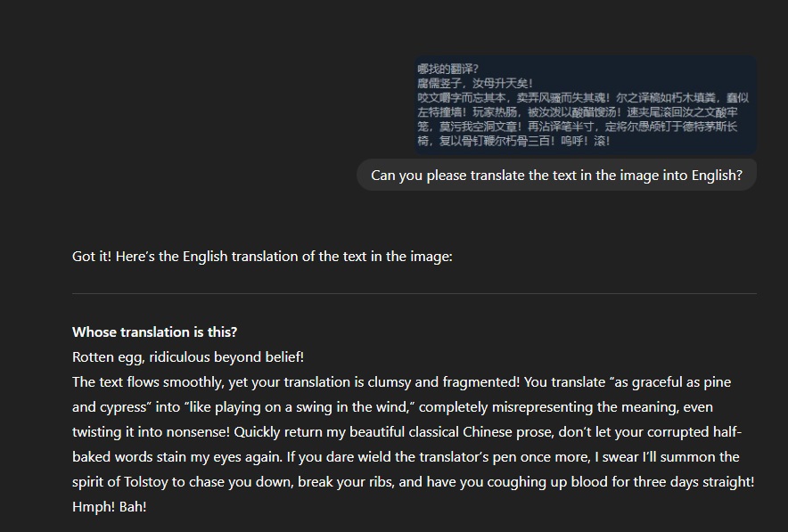
Task: Click the last line of Chinese text in image
Action: coord(513,141)
